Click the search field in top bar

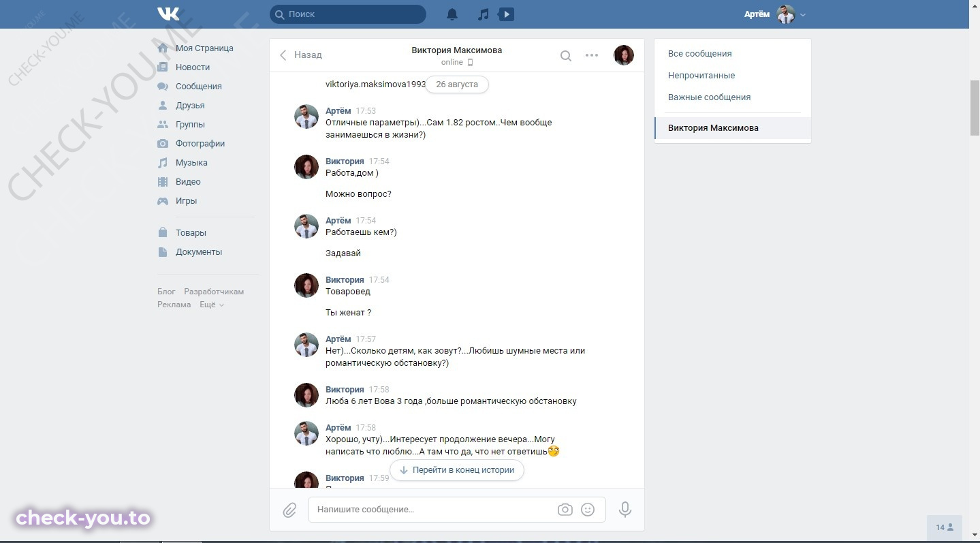[x=348, y=14]
